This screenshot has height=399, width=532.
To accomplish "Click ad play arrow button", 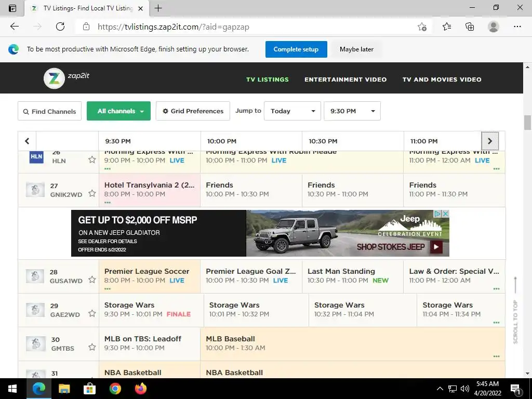I will [x=436, y=247].
